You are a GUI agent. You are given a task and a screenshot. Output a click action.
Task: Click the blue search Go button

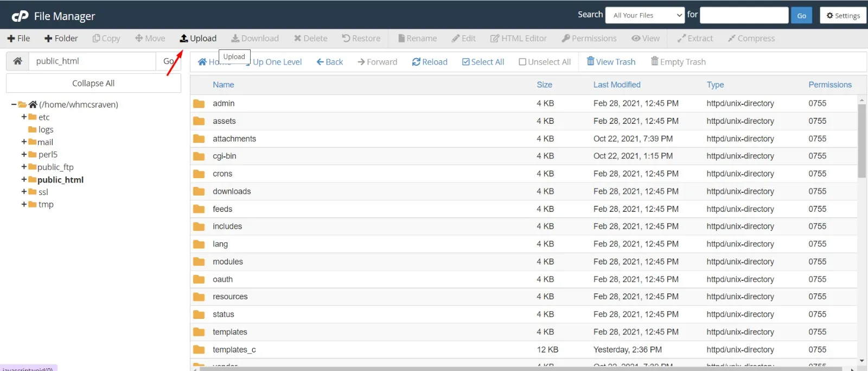801,16
